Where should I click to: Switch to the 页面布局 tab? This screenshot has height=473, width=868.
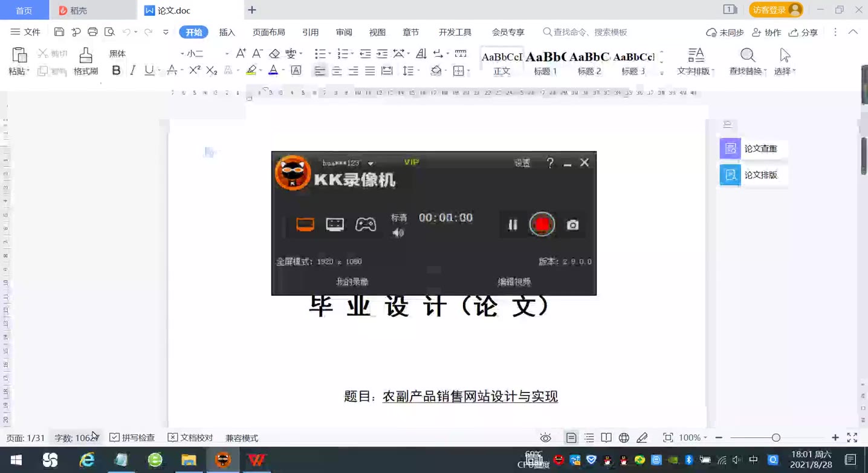(269, 32)
